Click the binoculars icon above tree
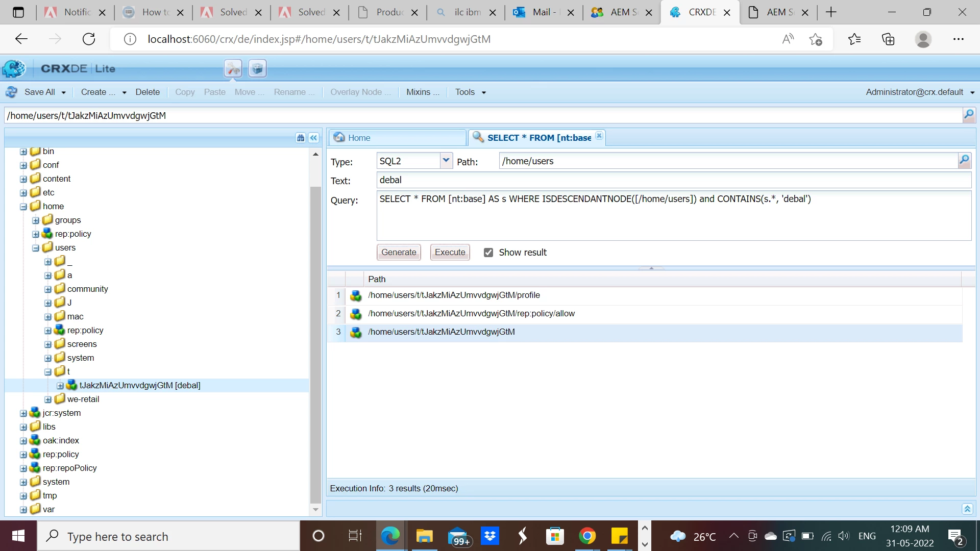 (301, 138)
